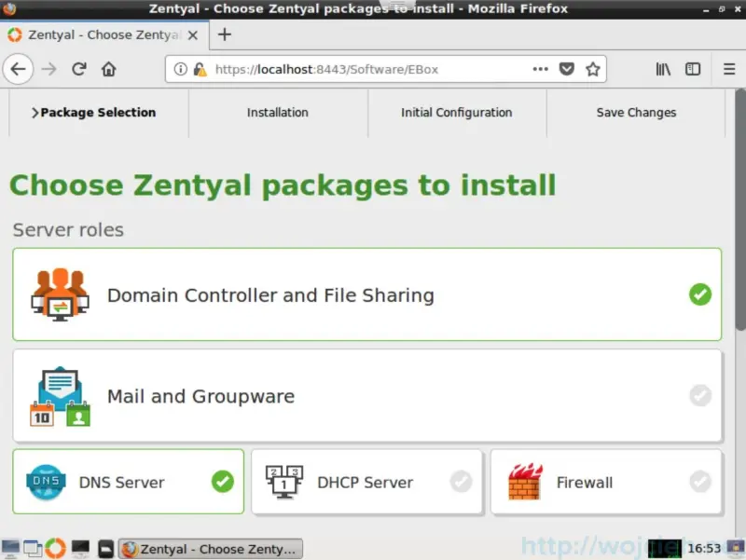Click Save Changes
This screenshot has width=746, height=560.
click(x=636, y=113)
